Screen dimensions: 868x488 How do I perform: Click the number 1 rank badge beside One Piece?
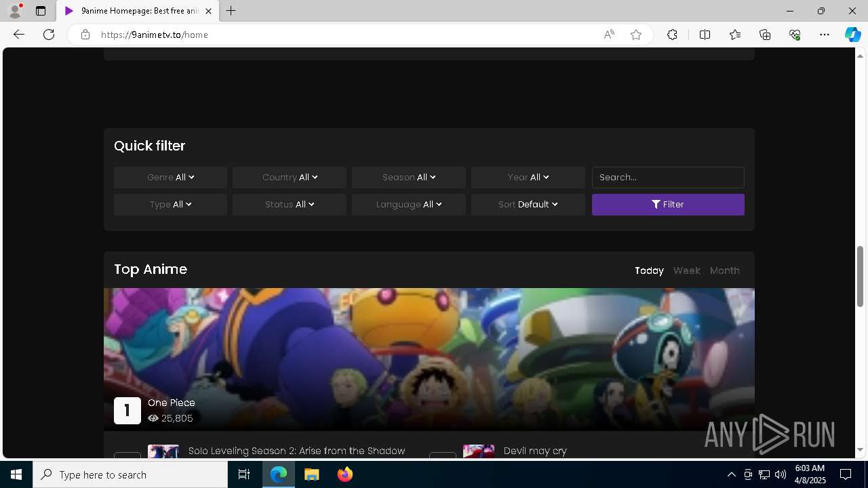pyautogui.click(x=127, y=411)
